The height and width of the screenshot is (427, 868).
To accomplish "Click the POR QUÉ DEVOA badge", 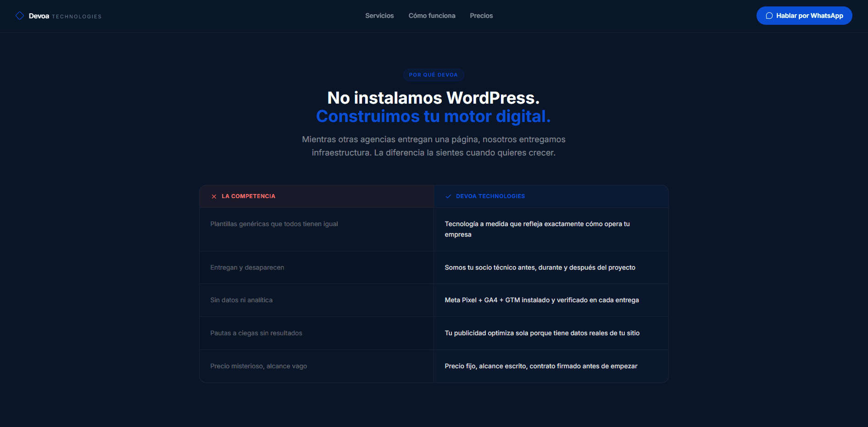I will tap(434, 75).
